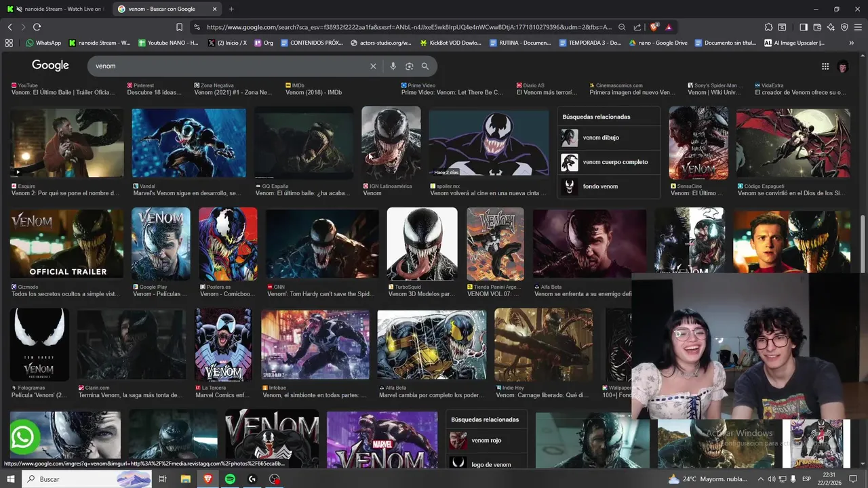
Task: Open the Inicio / X bookmark
Action: coord(227,43)
